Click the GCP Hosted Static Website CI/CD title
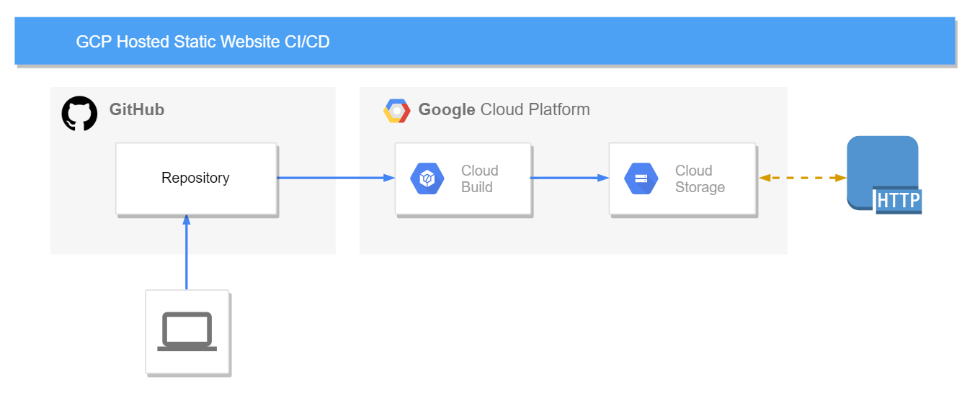 203,42
